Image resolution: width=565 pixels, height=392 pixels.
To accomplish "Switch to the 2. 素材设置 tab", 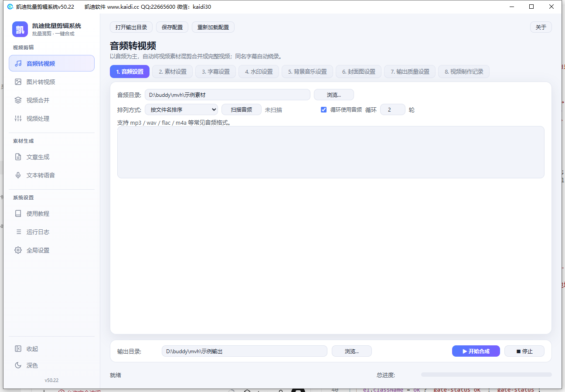I will pos(172,72).
